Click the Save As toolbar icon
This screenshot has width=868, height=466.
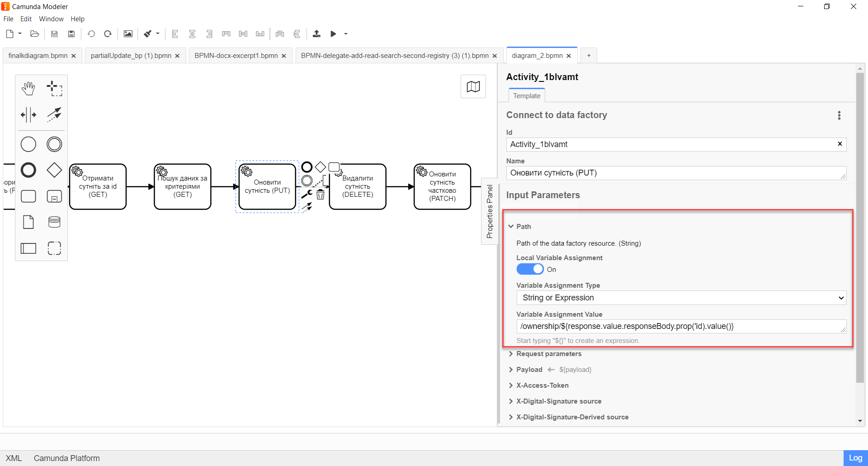click(71, 34)
